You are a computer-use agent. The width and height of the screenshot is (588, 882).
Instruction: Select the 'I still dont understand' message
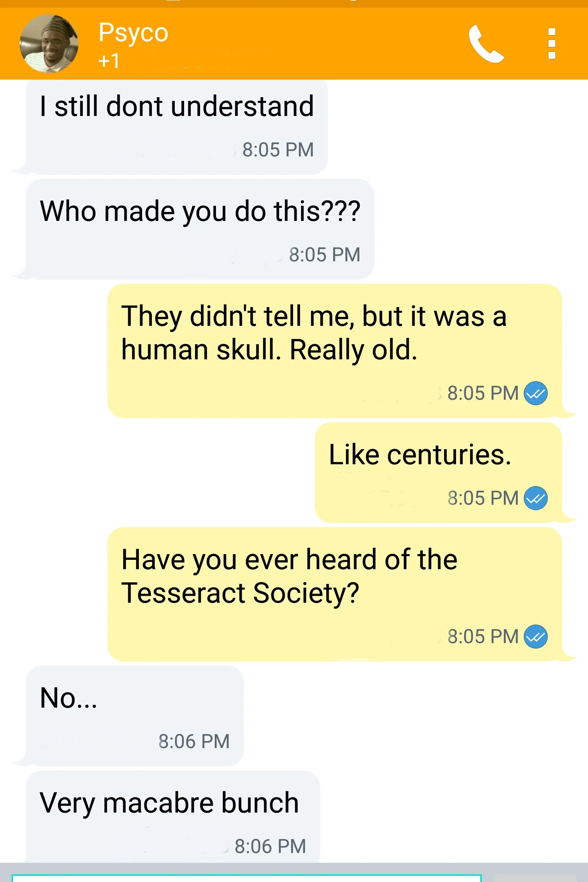tap(176, 127)
